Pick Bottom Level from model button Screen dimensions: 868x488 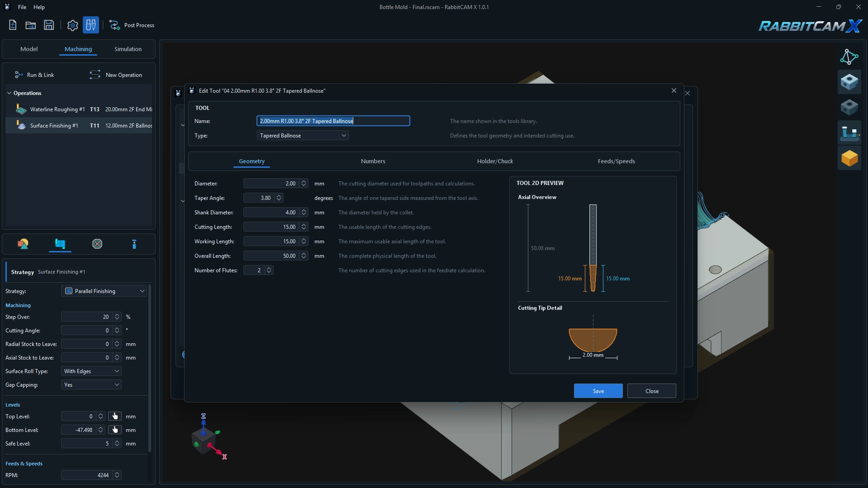pos(115,430)
